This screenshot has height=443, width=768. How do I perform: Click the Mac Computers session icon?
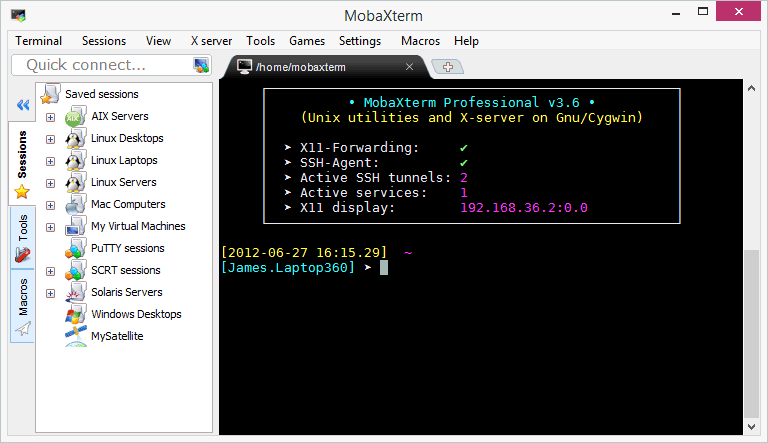(x=75, y=204)
